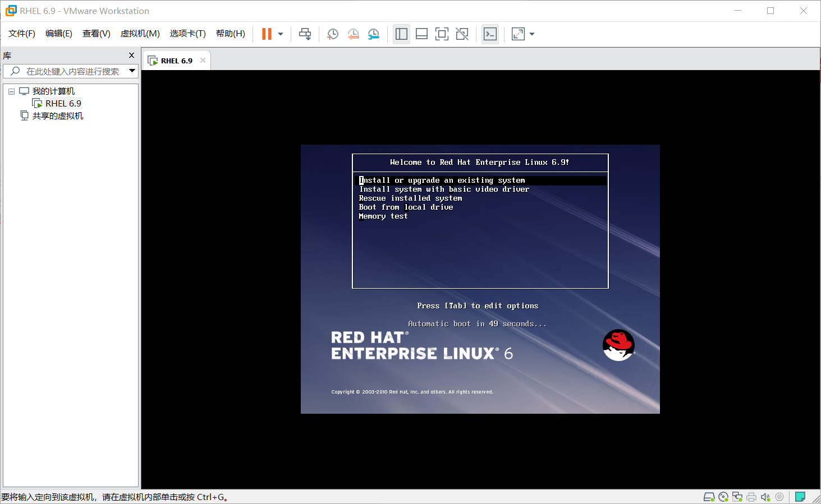Select RHEL 6.9 in the library tree
The width and height of the screenshot is (821, 504).
(x=63, y=104)
